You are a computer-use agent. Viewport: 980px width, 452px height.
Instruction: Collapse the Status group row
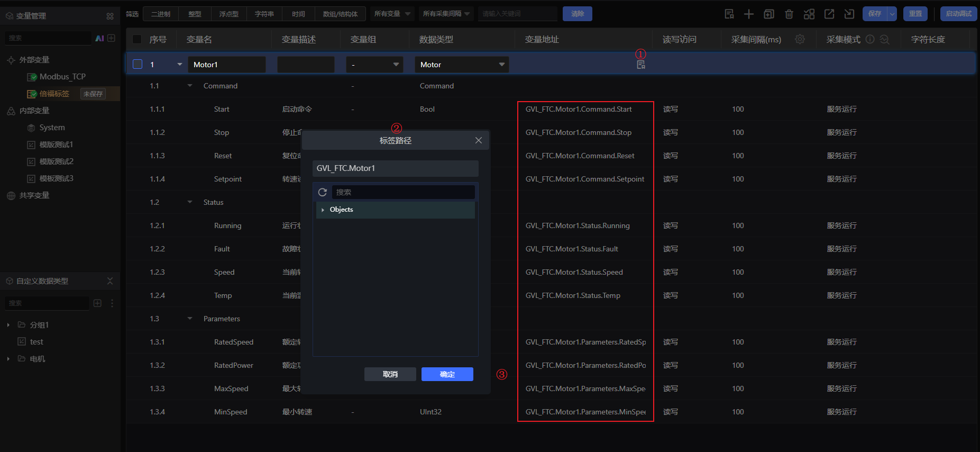pyautogui.click(x=190, y=202)
